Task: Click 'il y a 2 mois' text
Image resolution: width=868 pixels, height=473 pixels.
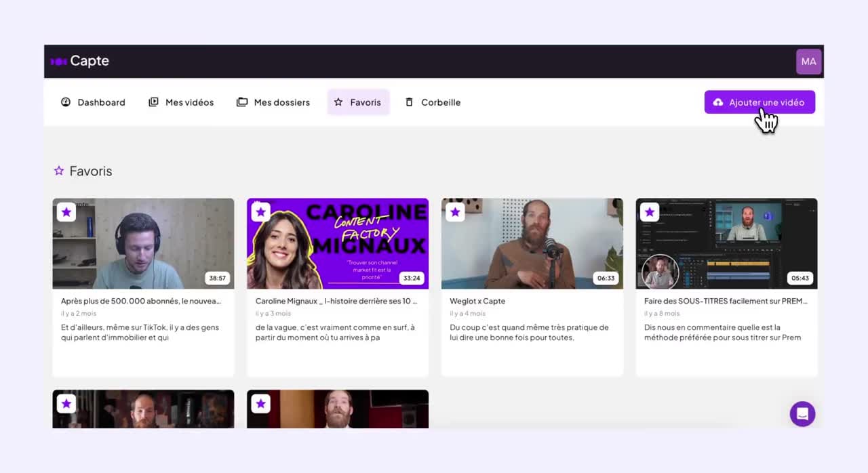Action: 79,314
